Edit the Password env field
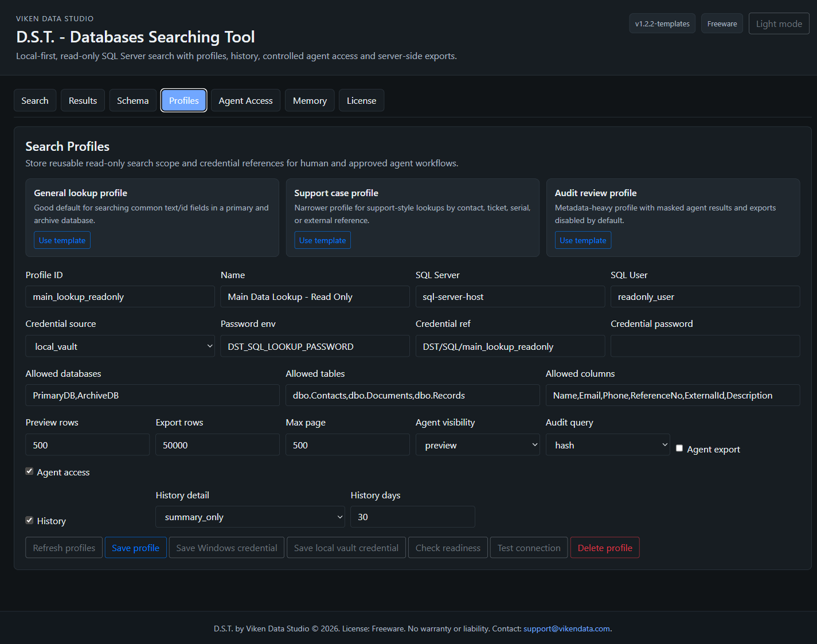This screenshot has height=644, width=817. [x=315, y=346]
